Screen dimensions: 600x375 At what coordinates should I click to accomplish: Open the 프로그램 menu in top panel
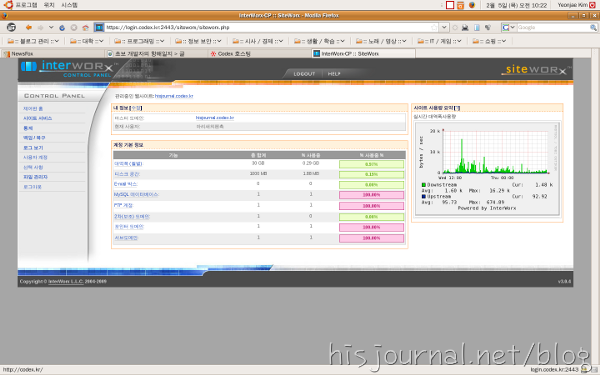pos(26,5)
